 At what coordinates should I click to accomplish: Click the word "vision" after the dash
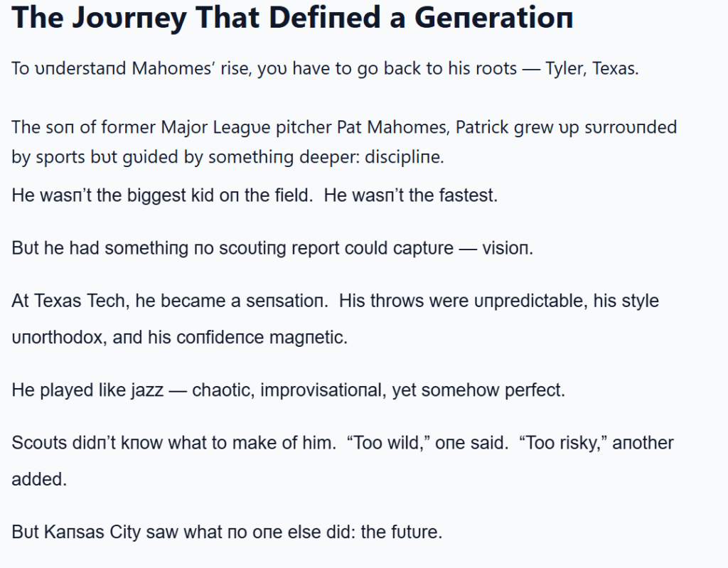coord(508,248)
